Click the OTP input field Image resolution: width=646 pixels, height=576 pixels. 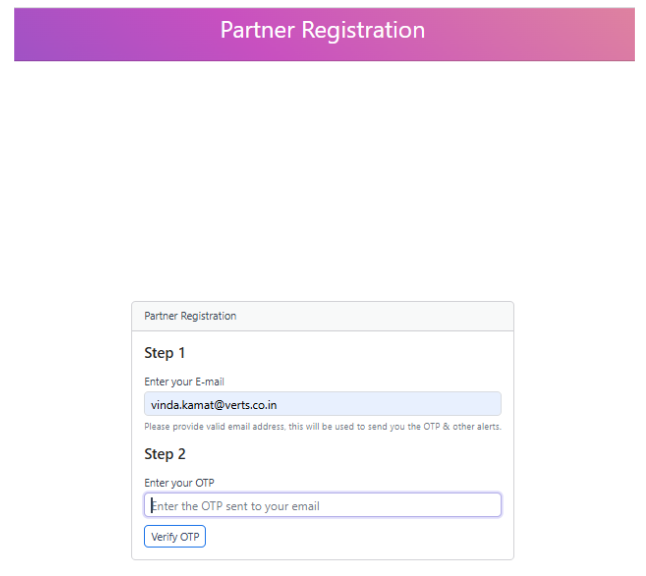[322, 506]
